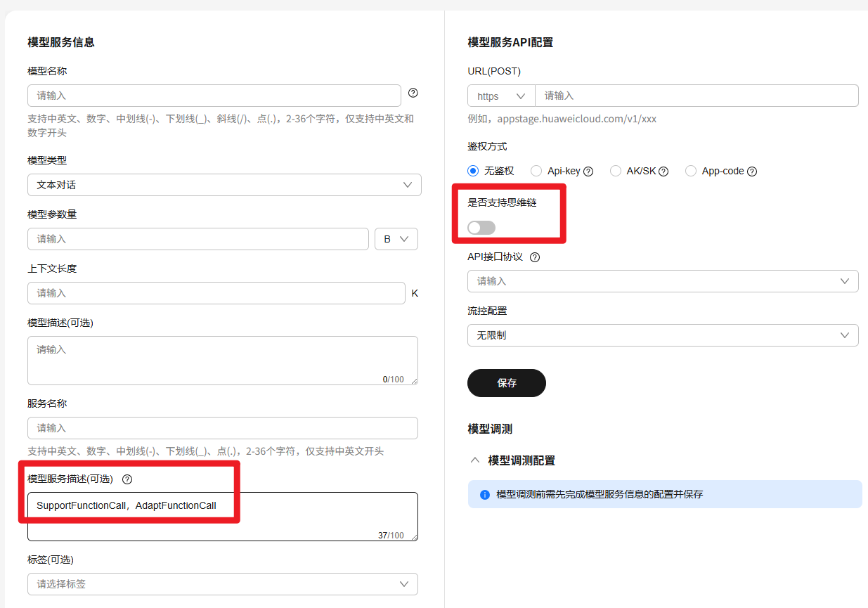Collapse the 模型调测配置 section
The height and width of the screenshot is (608, 868).
[474, 460]
